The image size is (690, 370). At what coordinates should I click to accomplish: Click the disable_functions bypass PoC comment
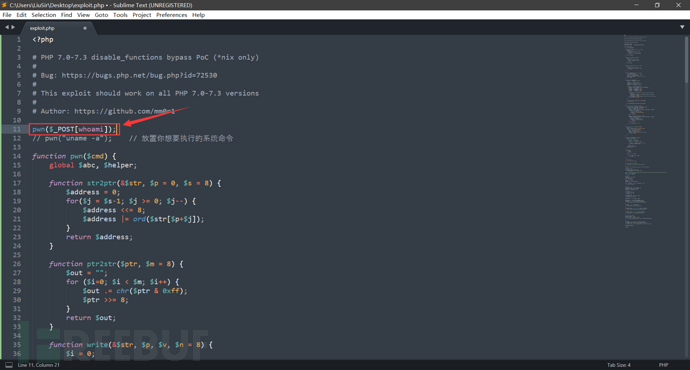coord(145,58)
